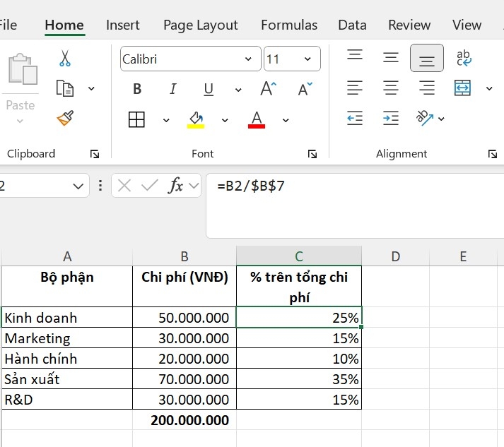
Task: Click the Cancel X in formula bar
Action: [124, 186]
